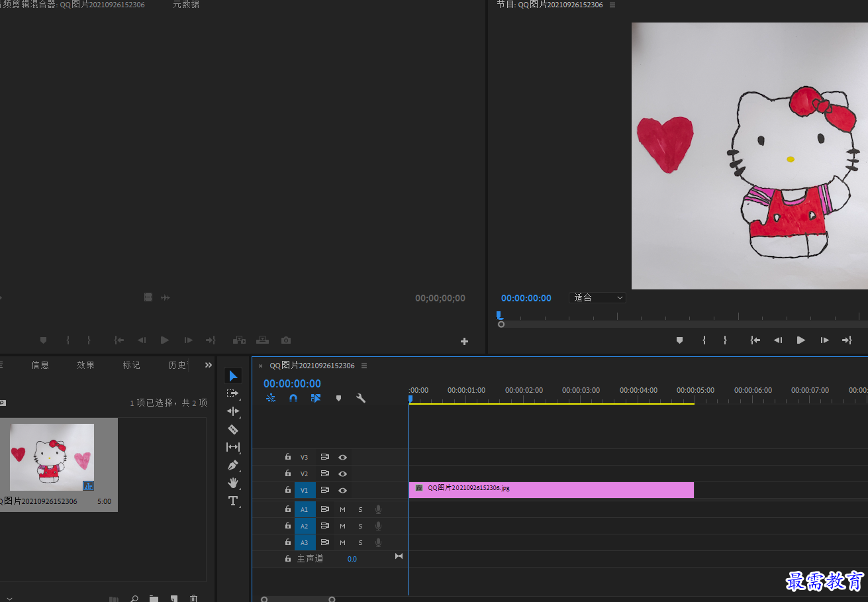The image size is (868, 602).
Task: Click Overwrite button in source monitor
Action: click(x=263, y=340)
